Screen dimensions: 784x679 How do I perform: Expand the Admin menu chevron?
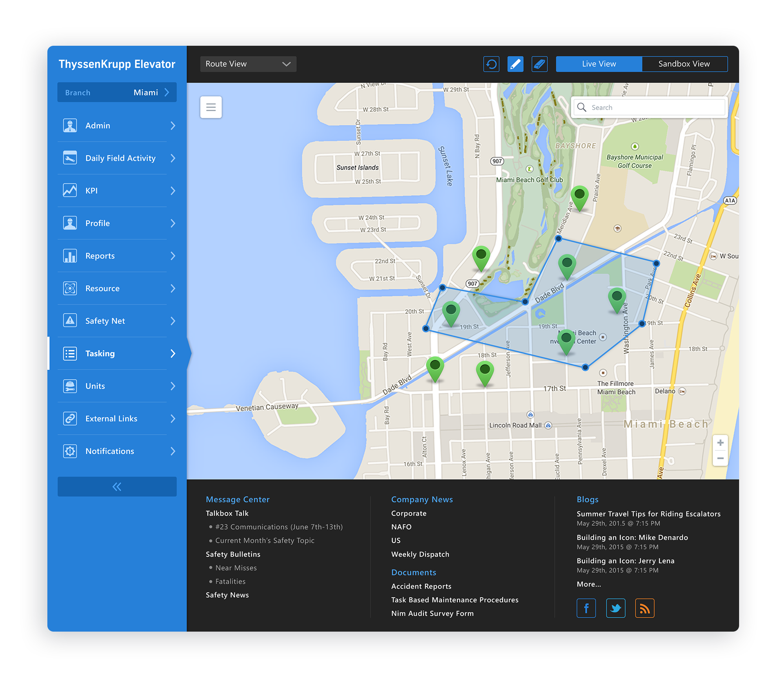[x=173, y=125]
